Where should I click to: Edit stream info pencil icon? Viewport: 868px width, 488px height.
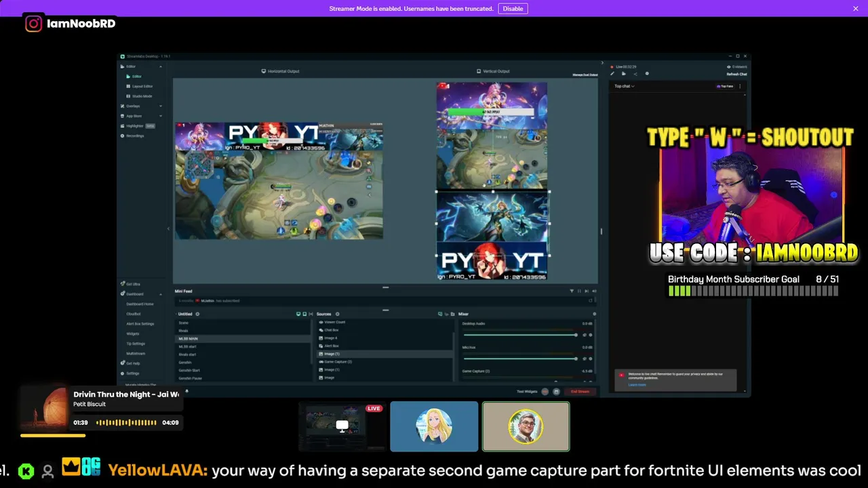pyautogui.click(x=612, y=73)
